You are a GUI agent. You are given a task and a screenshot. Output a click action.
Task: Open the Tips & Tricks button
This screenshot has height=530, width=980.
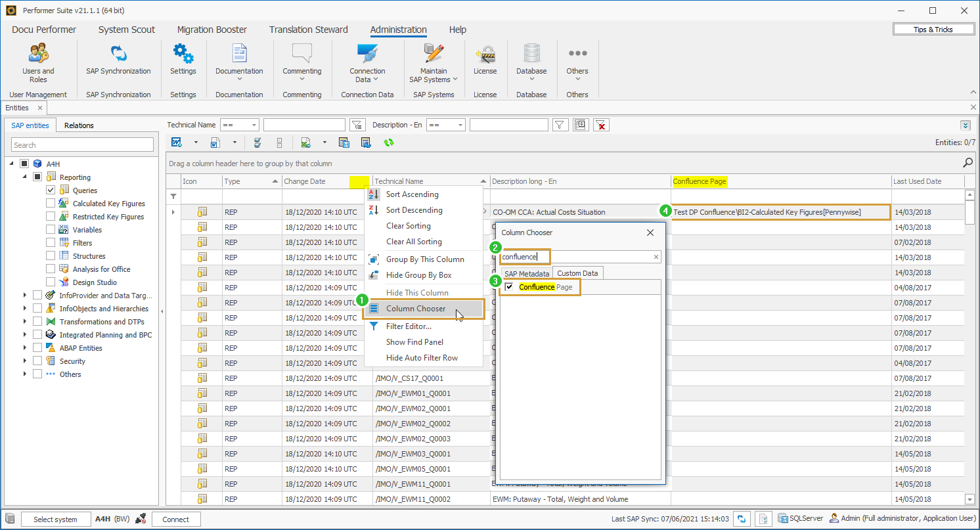pyautogui.click(x=933, y=30)
